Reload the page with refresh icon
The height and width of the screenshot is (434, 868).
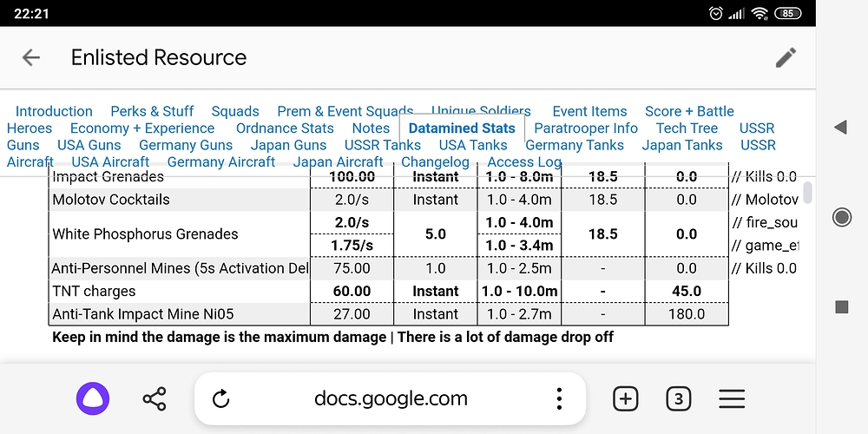(220, 398)
